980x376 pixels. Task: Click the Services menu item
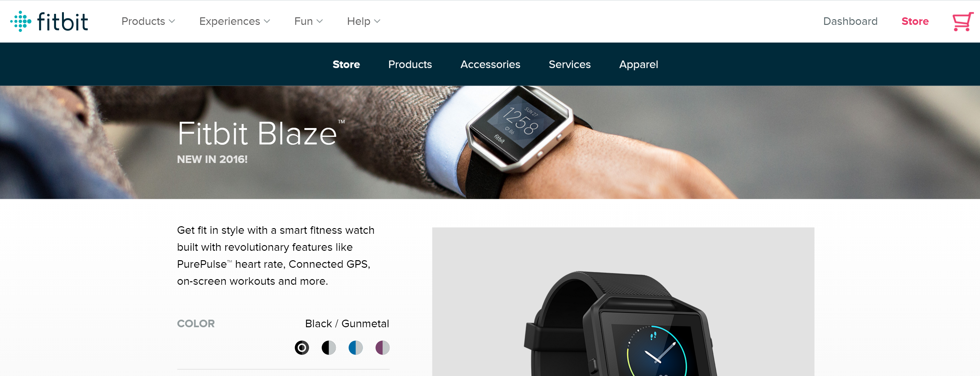(x=569, y=64)
